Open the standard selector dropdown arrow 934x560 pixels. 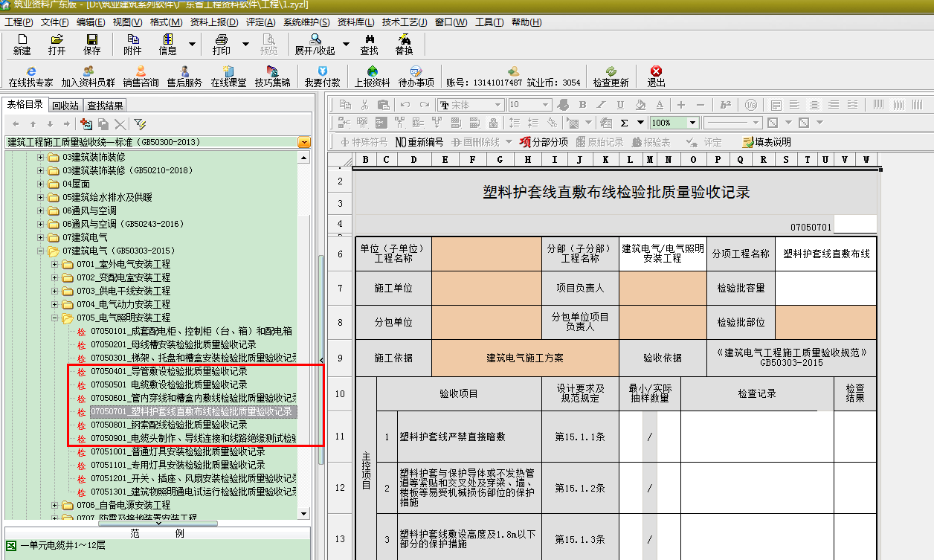coord(303,142)
